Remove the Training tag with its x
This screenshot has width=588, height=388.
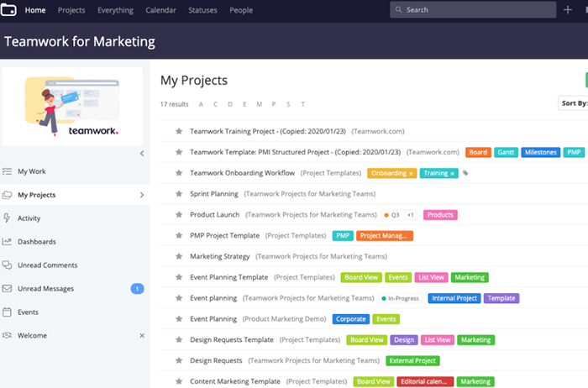pyautogui.click(x=452, y=174)
